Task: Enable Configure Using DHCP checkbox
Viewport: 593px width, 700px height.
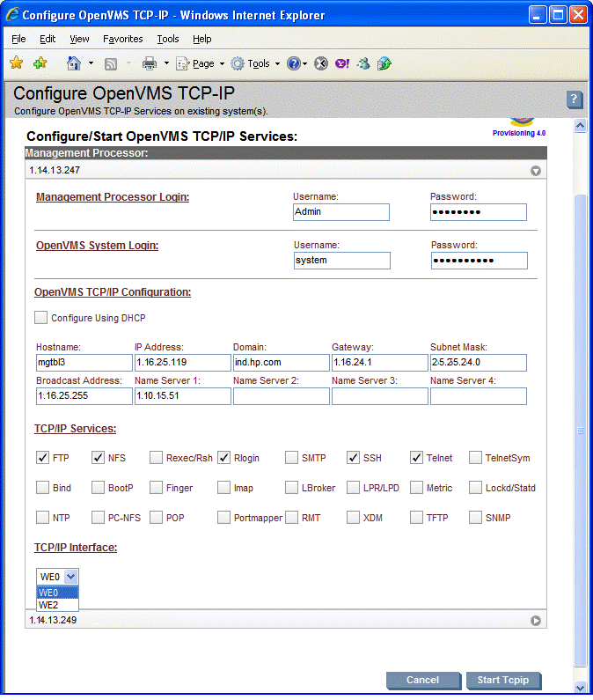Action: (40, 318)
